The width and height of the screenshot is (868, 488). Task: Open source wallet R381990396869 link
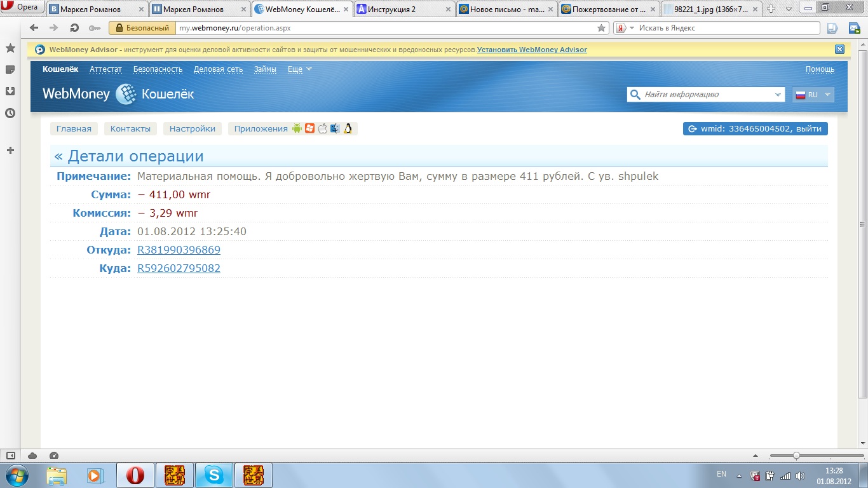[179, 250]
